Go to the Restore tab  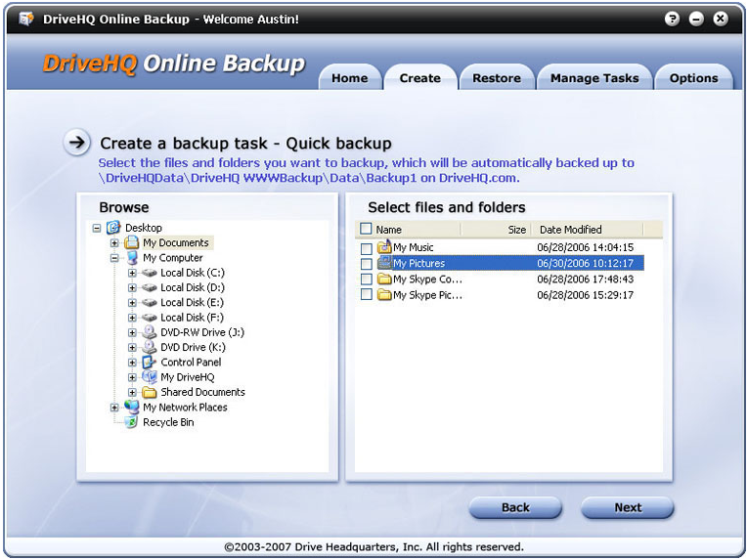click(497, 78)
